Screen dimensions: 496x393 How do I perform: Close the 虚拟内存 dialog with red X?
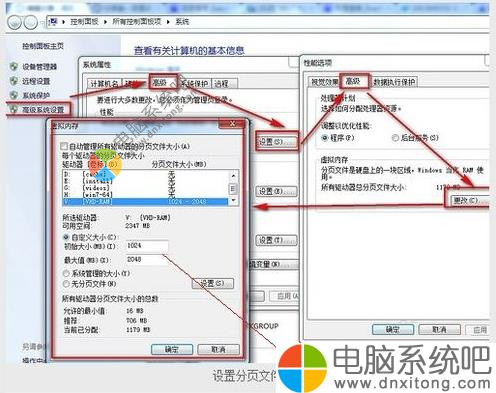232,124
